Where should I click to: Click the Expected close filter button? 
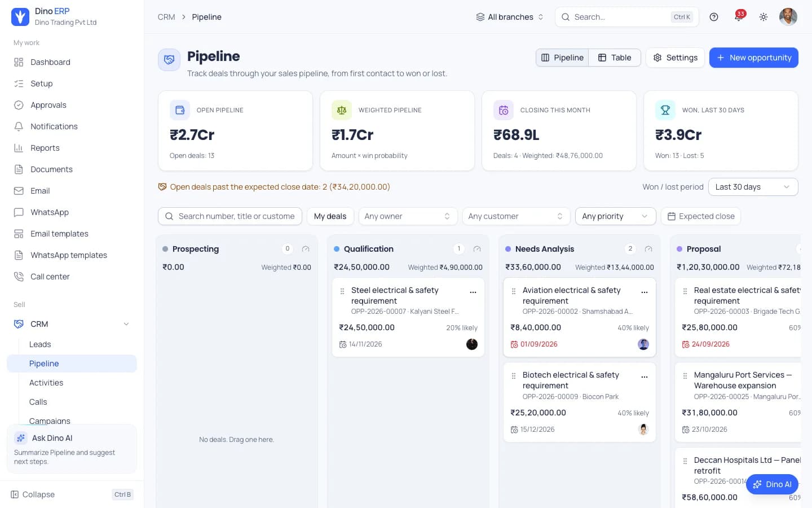point(701,216)
